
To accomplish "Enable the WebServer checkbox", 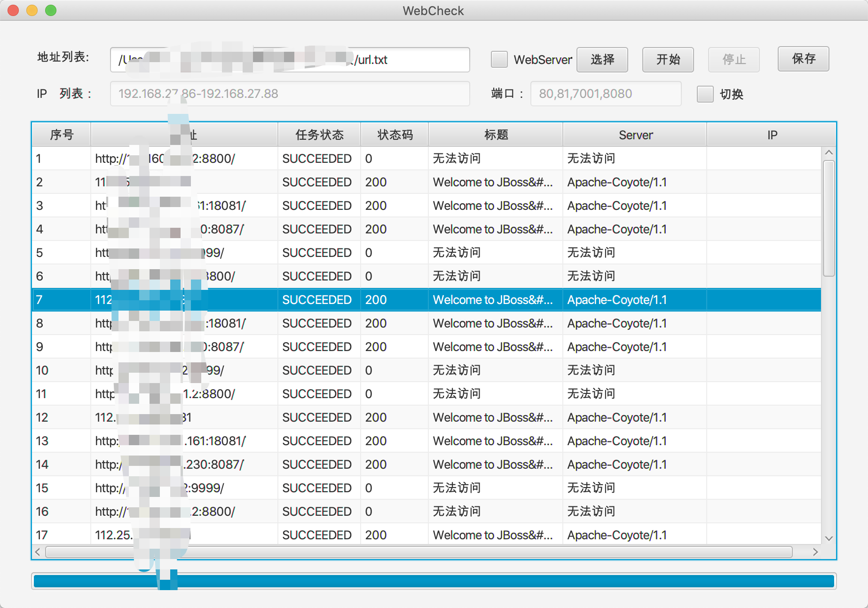I will 499,60.
